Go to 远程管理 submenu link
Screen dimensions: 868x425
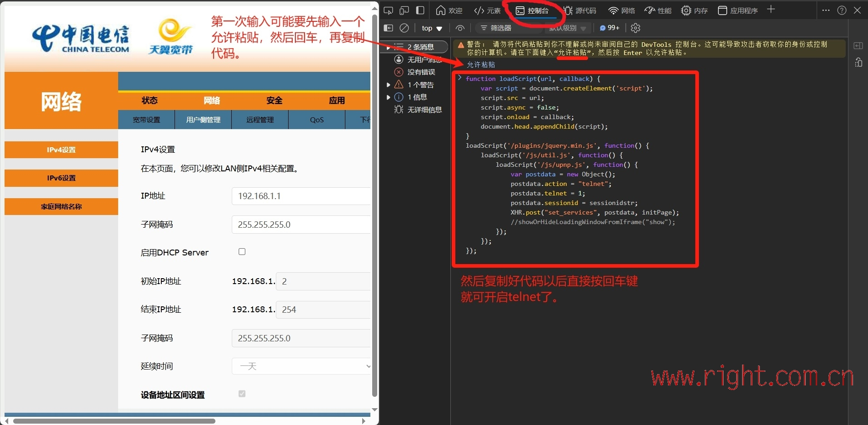click(260, 120)
